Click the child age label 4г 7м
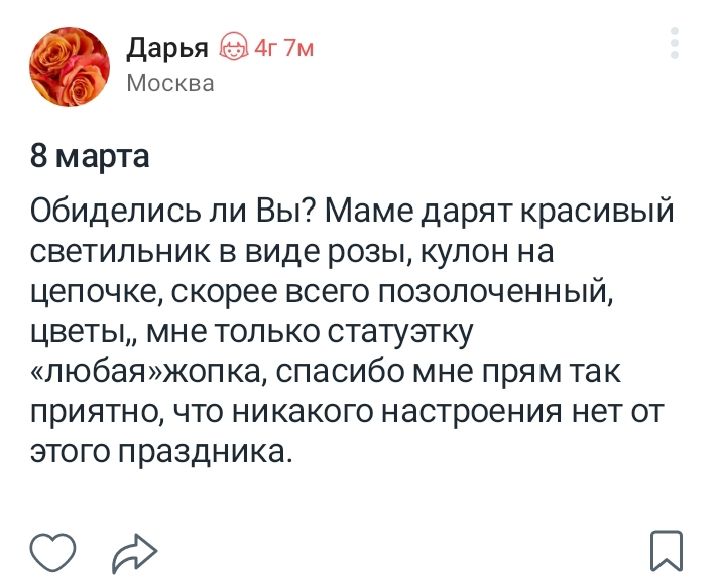Screen dimensions: 720x584 pyautogui.click(x=284, y=47)
